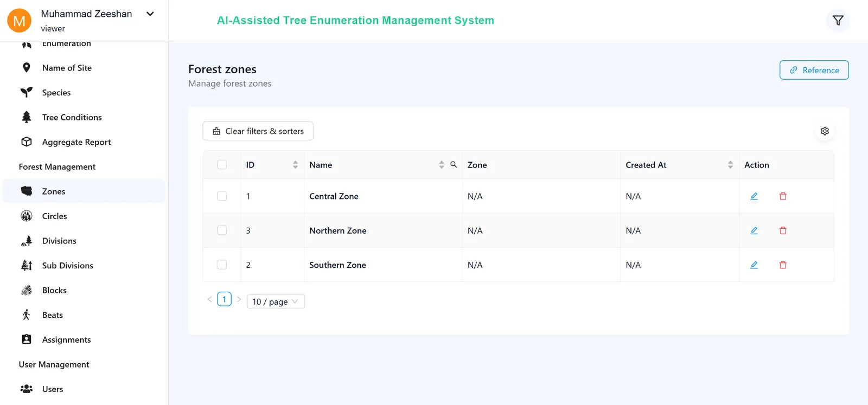Select all rows checkbox in header
The image size is (868, 405).
(222, 164)
